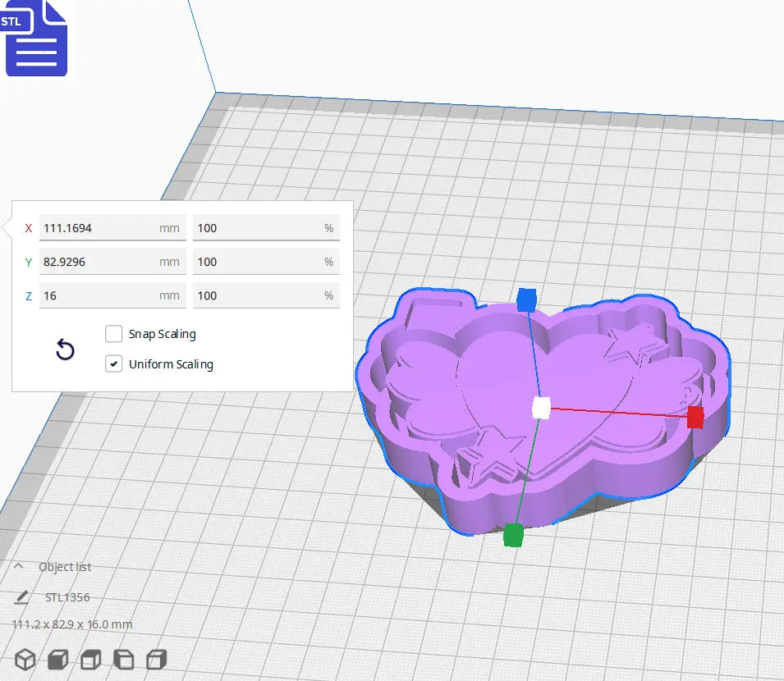Click the reset scale arrow icon

tap(65, 350)
